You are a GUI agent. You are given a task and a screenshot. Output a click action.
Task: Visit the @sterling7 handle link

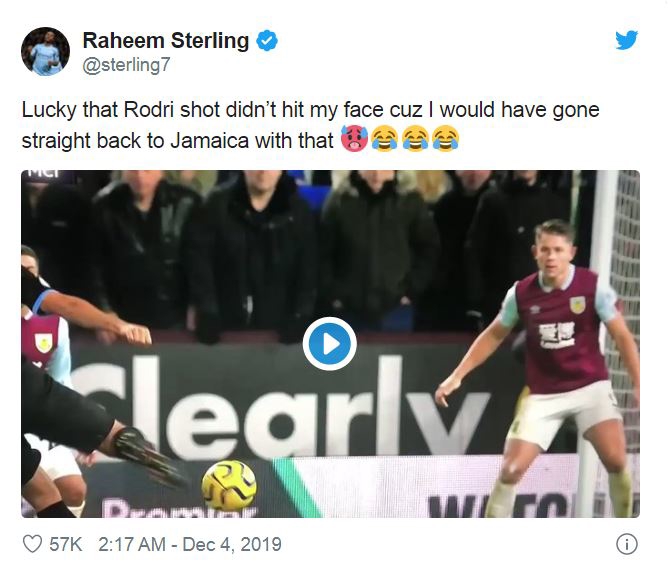[125, 66]
